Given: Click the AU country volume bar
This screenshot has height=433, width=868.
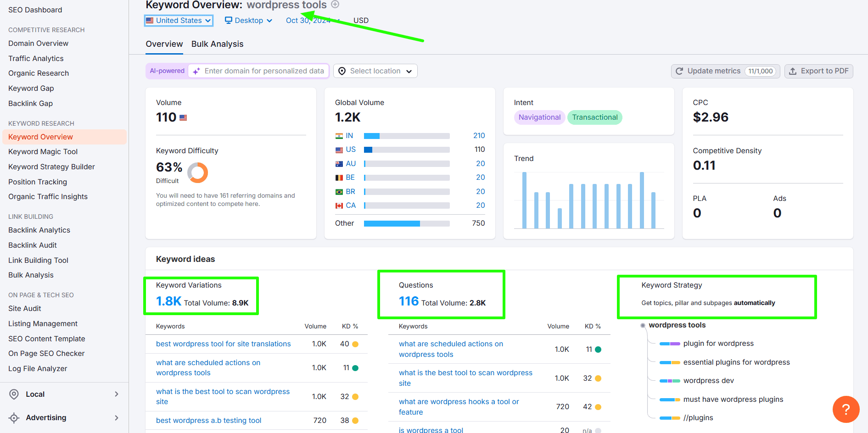Looking at the screenshot, I should (407, 164).
